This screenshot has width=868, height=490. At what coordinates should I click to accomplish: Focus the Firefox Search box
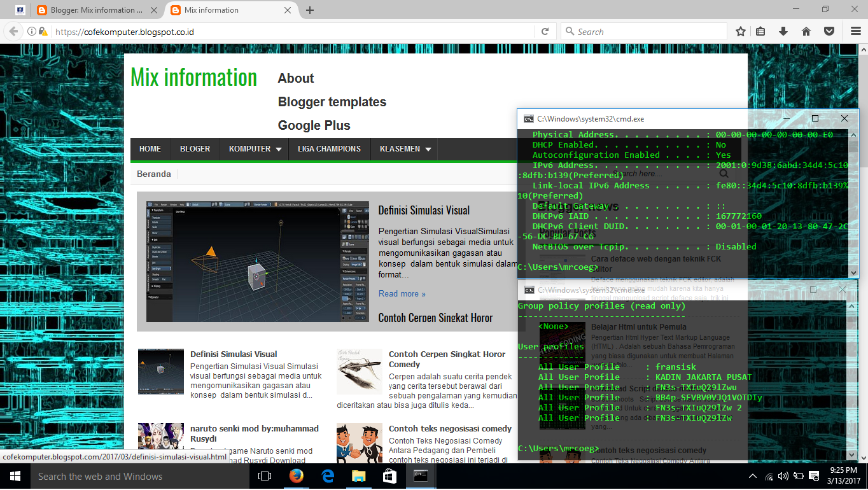tap(644, 31)
